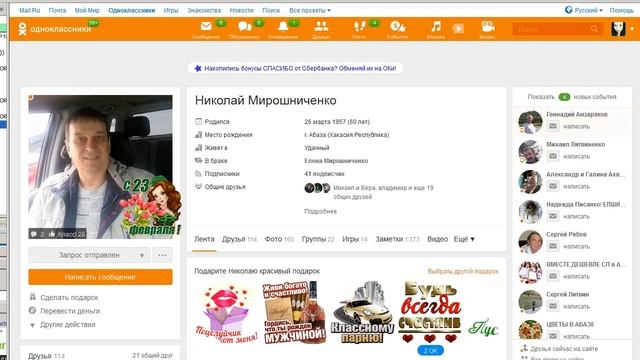Open the События thumbs-up icon
This screenshot has width=640, height=360.
pos(398,27)
